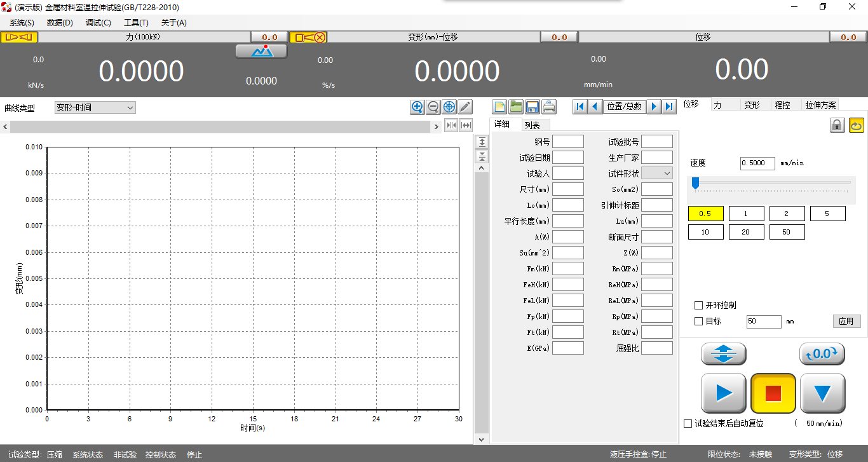The height and width of the screenshot is (462, 868).
Task: Start the test with blue play button
Action: (x=723, y=393)
